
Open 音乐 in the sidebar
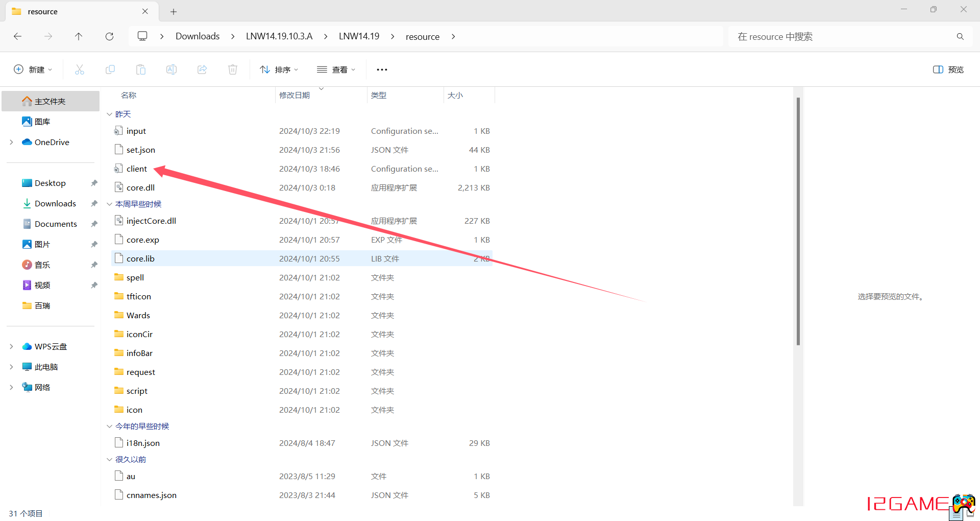pyautogui.click(x=51, y=265)
